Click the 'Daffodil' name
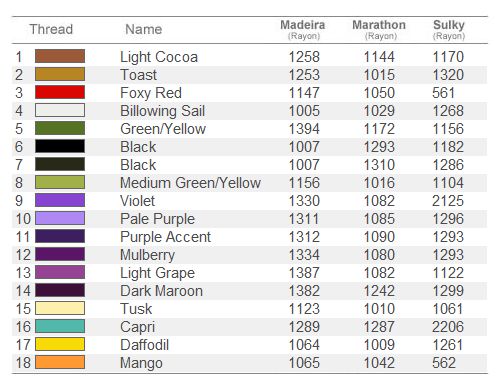 click(x=145, y=345)
